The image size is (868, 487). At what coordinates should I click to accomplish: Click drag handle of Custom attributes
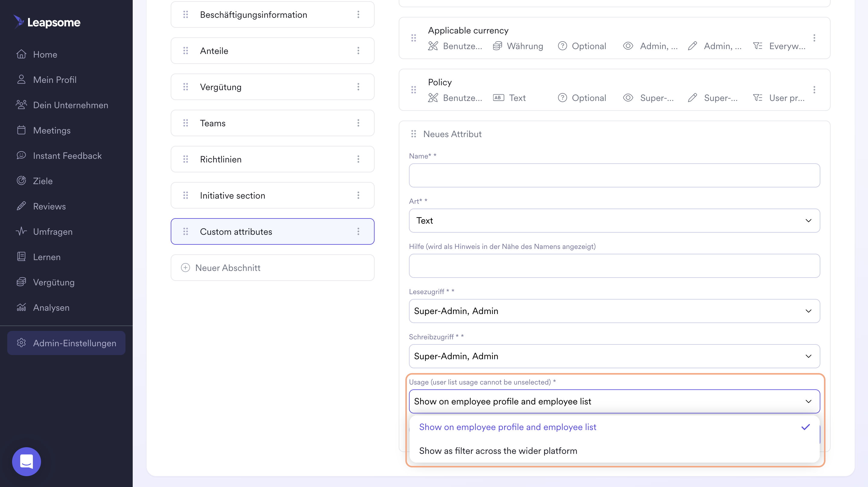click(x=185, y=231)
